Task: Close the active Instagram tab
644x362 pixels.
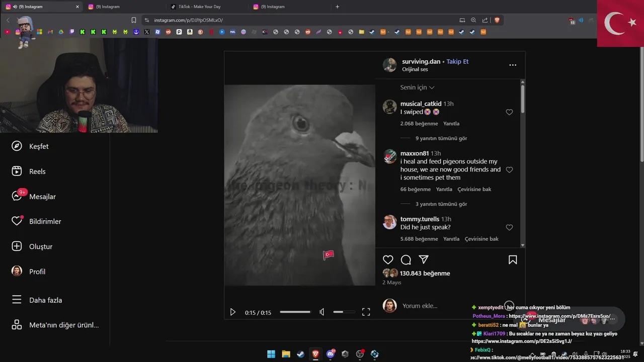Action: point(77,7)
